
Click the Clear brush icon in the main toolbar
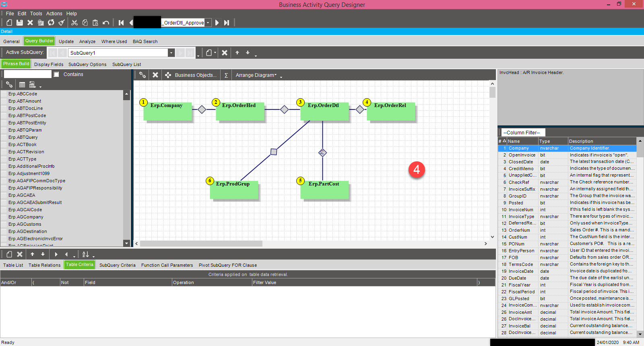(62, 23)
